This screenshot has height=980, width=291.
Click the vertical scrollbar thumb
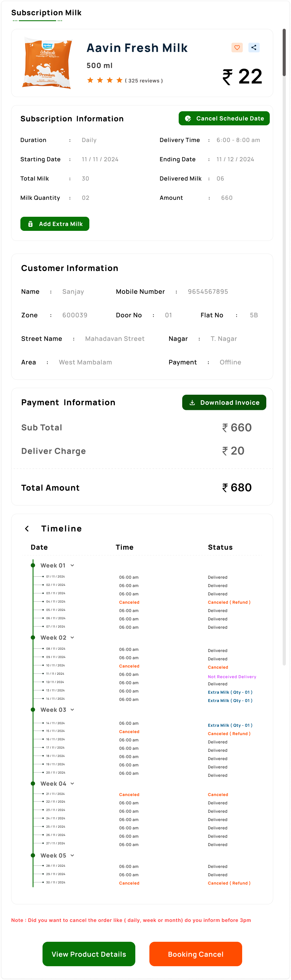click(x=284, y=53)
